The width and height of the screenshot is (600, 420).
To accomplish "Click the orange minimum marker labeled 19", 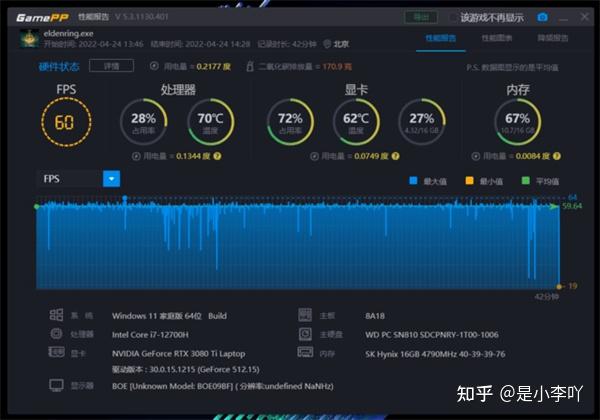I will coord(559,287).
